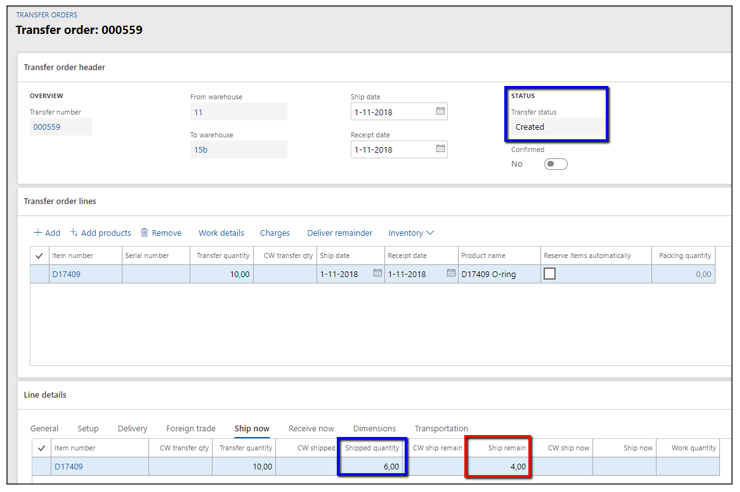This screenshot has height=492, width=740.
Task: Open the Foreign trade tab
Action: [x=191, y=429]
